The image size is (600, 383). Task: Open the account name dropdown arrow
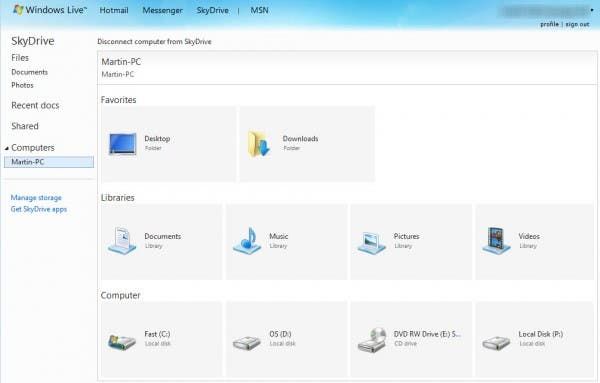pos(592,10)
